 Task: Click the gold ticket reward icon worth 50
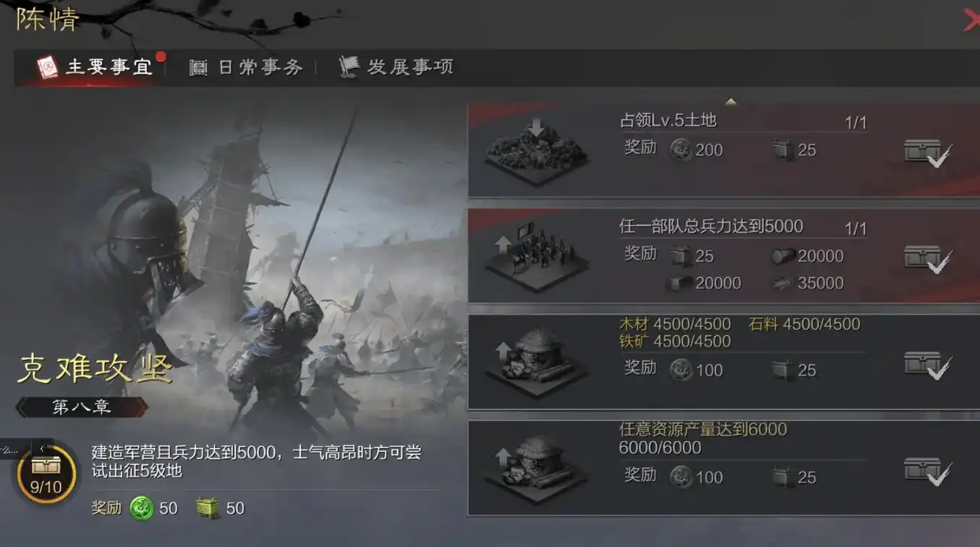tap(209, 508)
